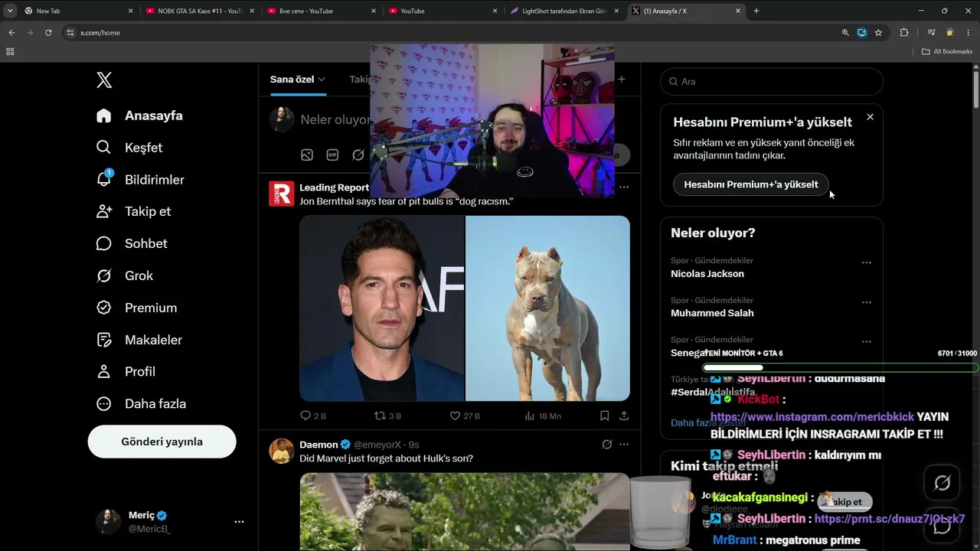
Task: Go to Anasayfa in the sidebar
Action: [139, 116]
